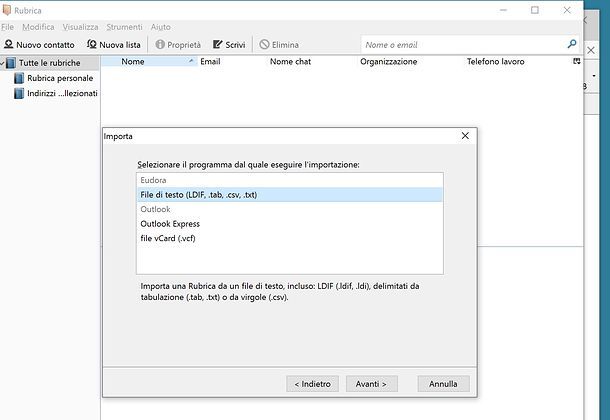This screenshot has width=610, height=420.
Task: Open the Visualizza menu
Action: (81, 27)
